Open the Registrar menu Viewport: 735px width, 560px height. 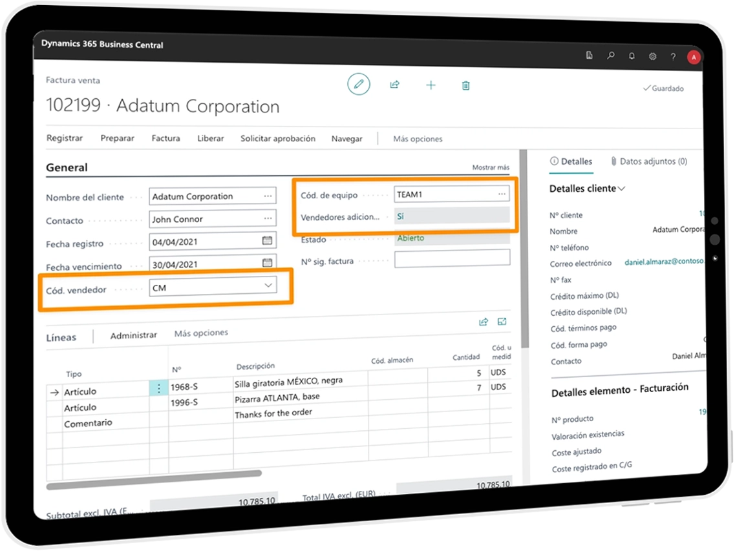click(65, 138)
